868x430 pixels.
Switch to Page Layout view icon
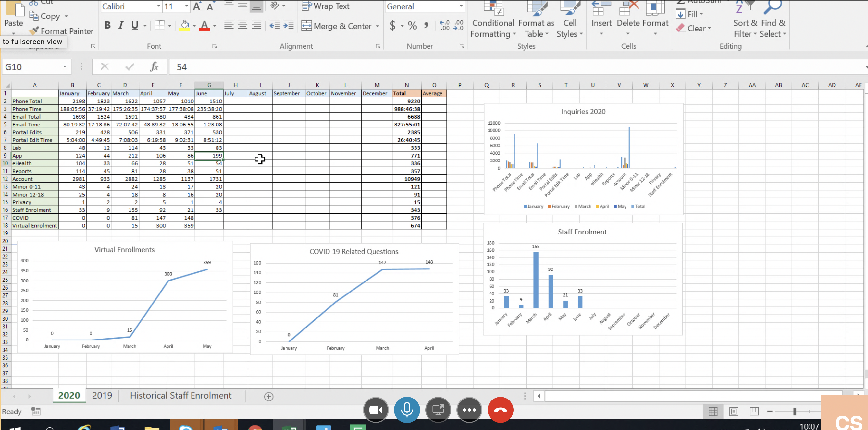click(733, 411)
